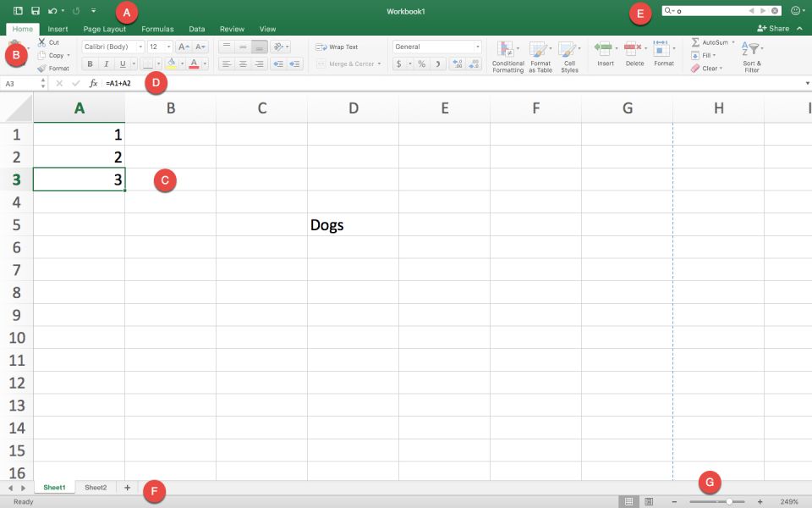Open the fill color dropdown arrow

click(182, 63)
